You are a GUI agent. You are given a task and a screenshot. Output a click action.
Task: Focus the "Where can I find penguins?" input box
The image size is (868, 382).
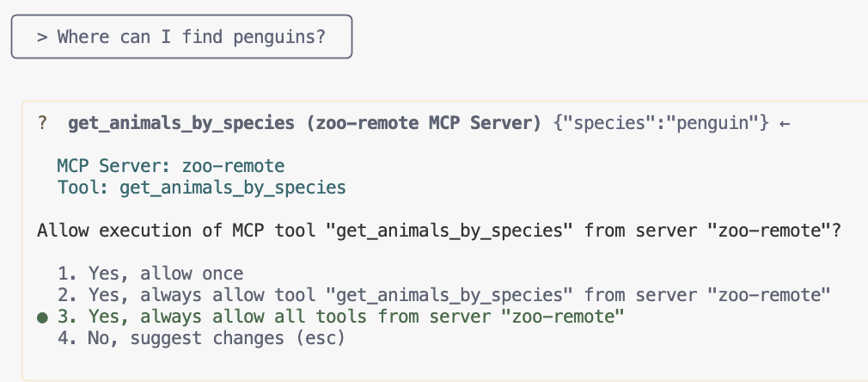(181, 38)
